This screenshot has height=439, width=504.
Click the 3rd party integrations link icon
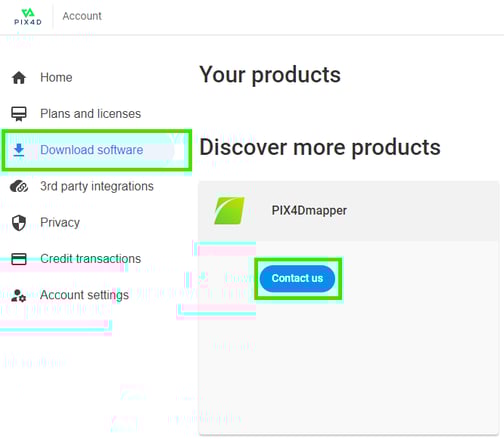pyautogui.click(x=19, y=186)
